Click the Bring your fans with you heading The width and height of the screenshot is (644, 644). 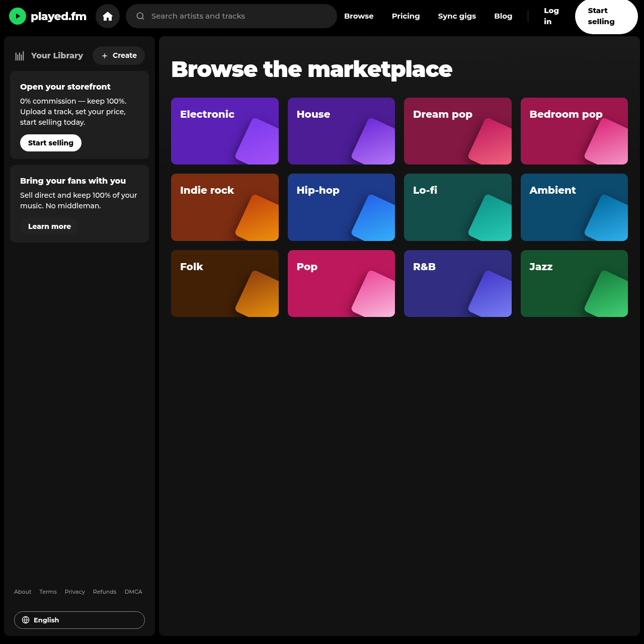pyautogui.click(x=73, y=181)
